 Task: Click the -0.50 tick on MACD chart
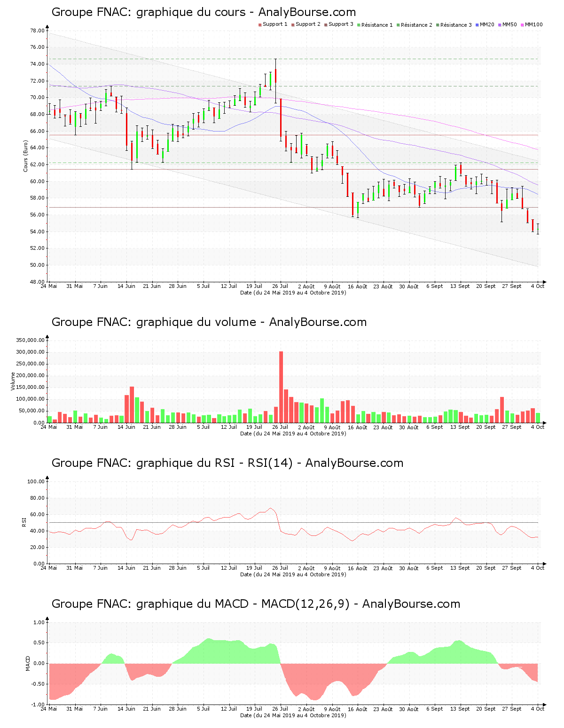click(38, 684)
